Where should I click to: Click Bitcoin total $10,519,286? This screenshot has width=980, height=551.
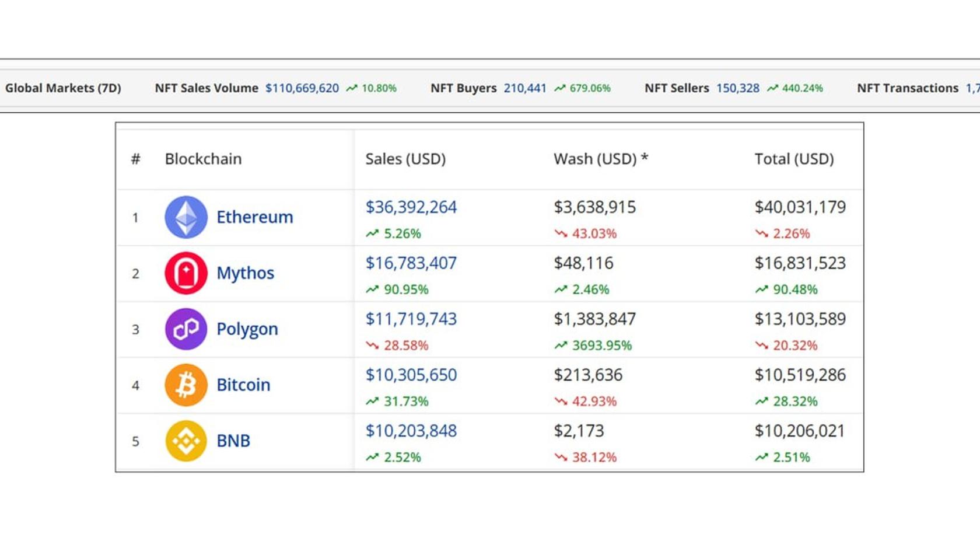(x=800, y=375)
